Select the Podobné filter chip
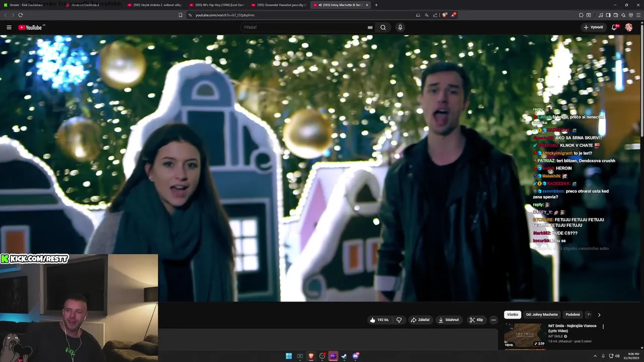 [573, 315]
